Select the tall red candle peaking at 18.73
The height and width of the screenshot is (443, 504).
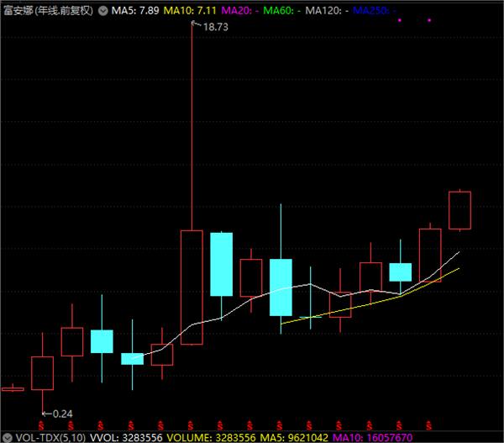click(x=192, y=287)
